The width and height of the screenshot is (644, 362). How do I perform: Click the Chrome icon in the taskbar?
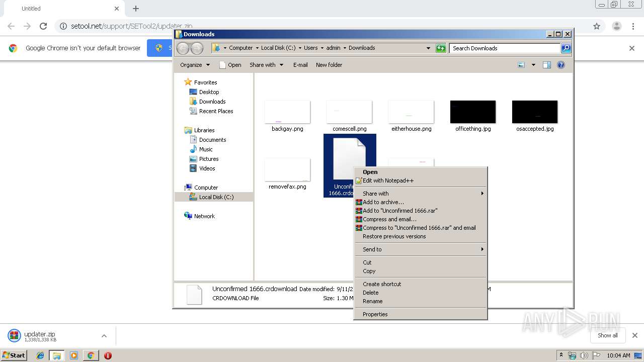[91, 355]
